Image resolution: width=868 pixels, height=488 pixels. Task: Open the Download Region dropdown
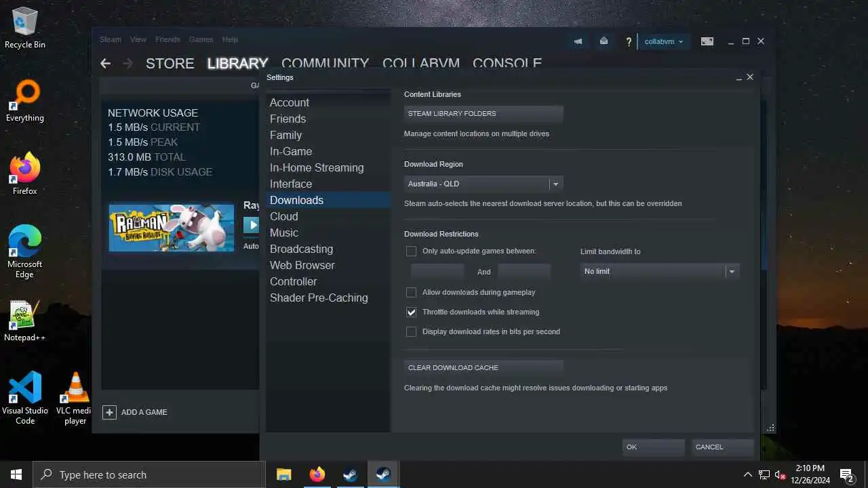point(484,184)
